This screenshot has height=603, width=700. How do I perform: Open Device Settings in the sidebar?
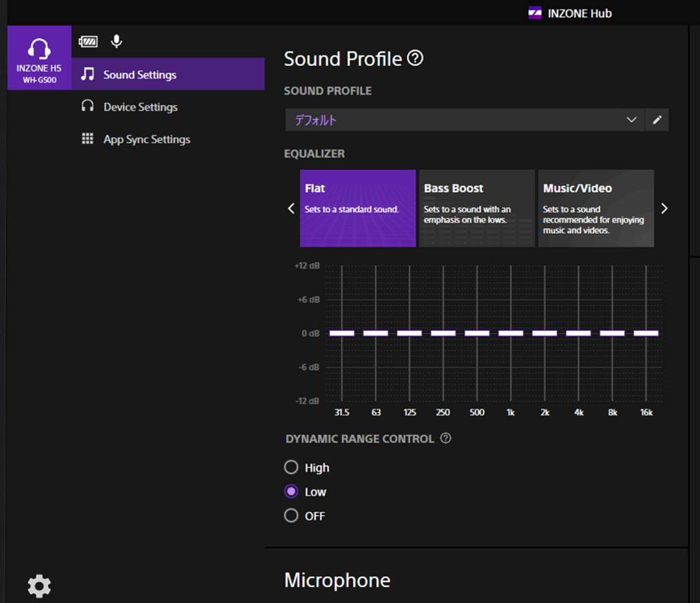click(140, 107)
